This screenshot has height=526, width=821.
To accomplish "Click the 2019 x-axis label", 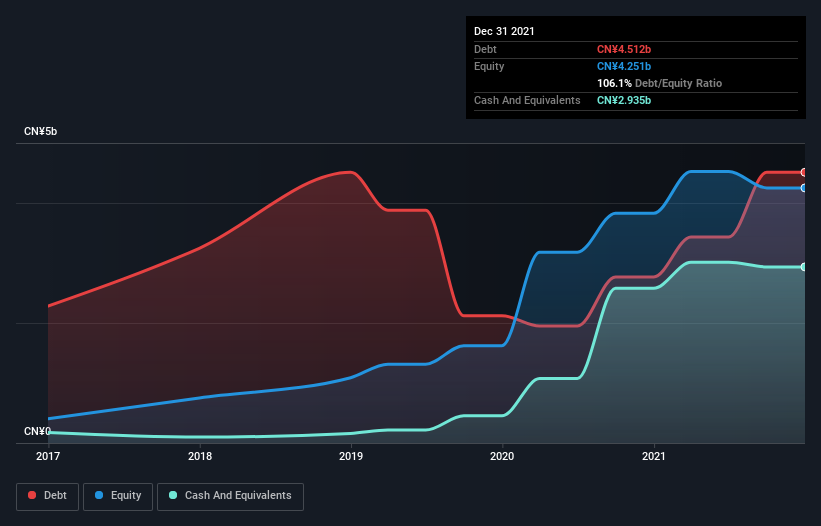I will point(351,456).
